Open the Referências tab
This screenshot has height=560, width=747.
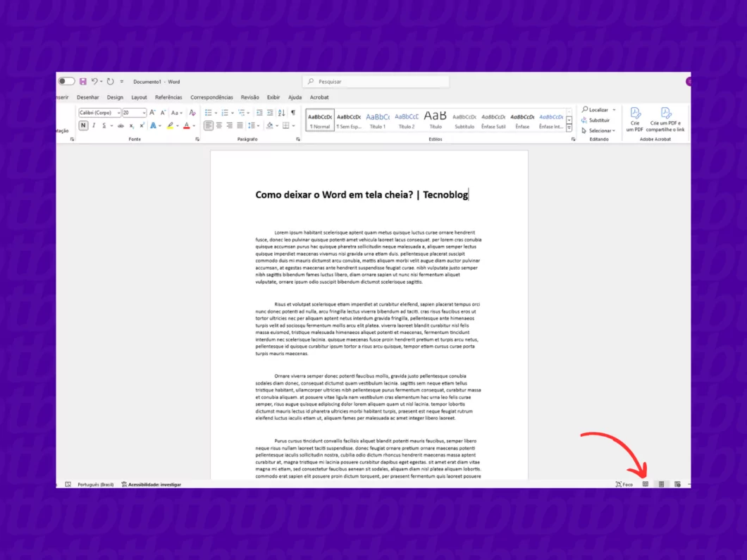168,97
